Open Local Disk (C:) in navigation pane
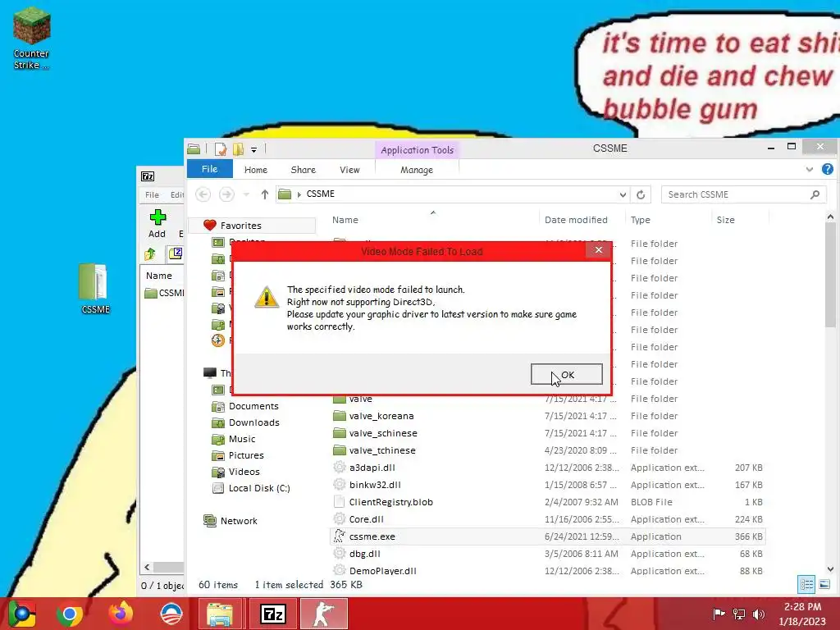The width and height of the screenshot is (840, 630). click(259, 489)
